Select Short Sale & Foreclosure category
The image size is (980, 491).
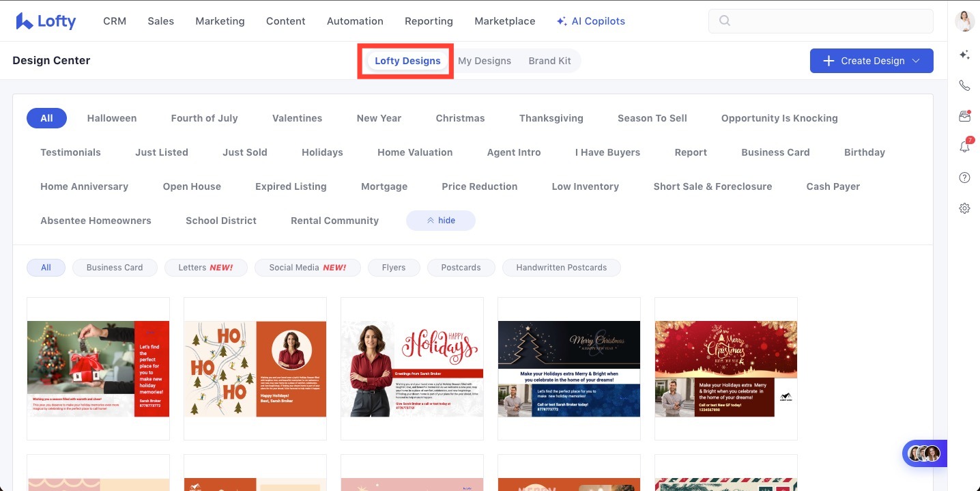pyautogui.click(x=712, y=186)
